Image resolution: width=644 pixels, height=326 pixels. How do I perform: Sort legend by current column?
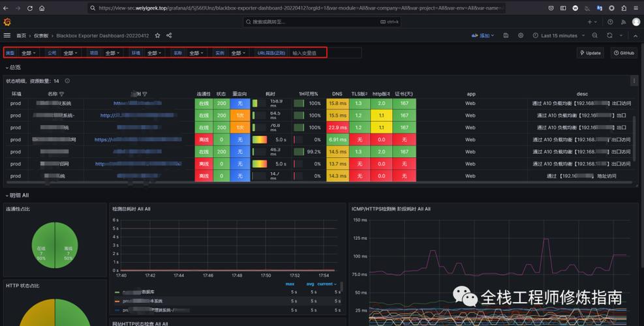coord(327,284)
